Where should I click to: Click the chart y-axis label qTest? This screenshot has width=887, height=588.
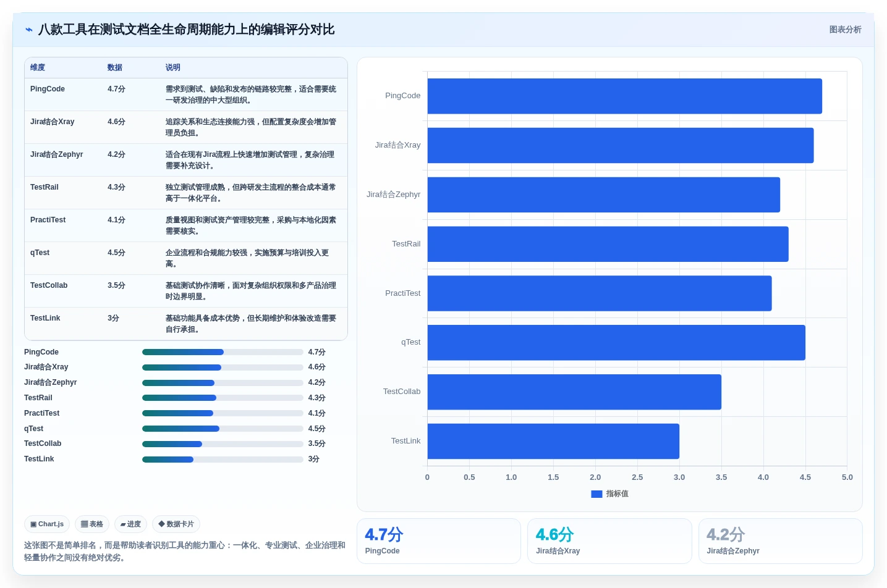[x=410, y=342]
